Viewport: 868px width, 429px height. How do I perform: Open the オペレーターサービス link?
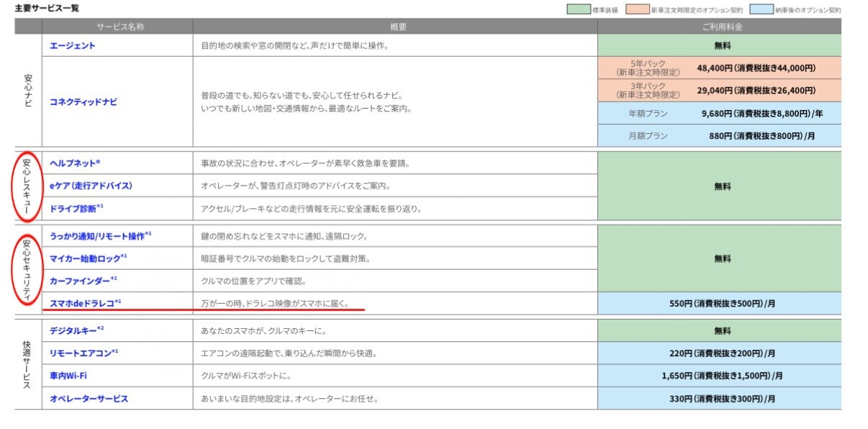click(89, 398)
